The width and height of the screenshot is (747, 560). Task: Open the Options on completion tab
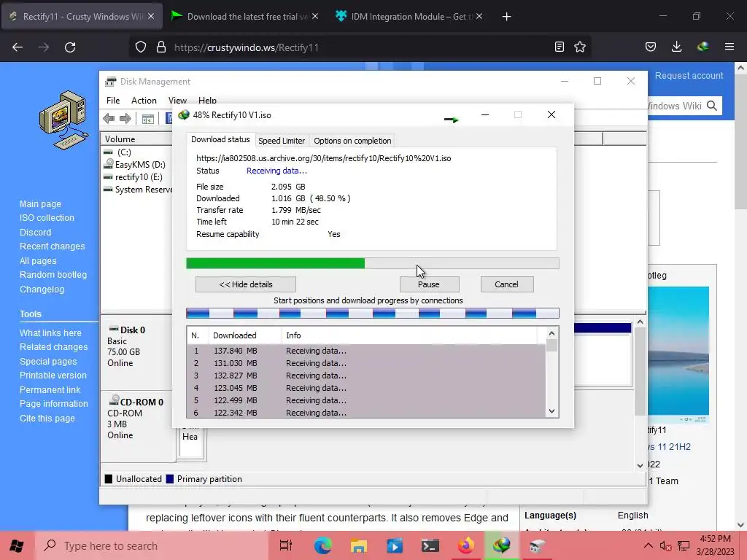352,141
